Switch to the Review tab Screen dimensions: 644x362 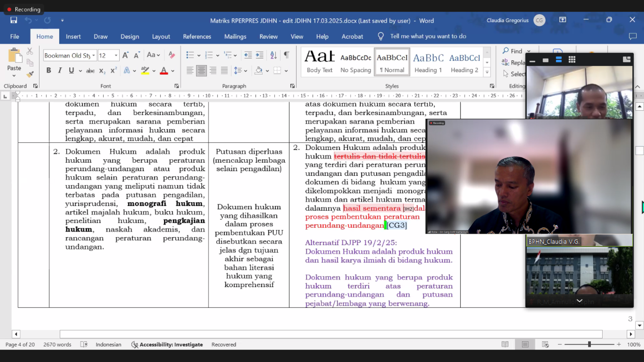click(x=268, y=36)
